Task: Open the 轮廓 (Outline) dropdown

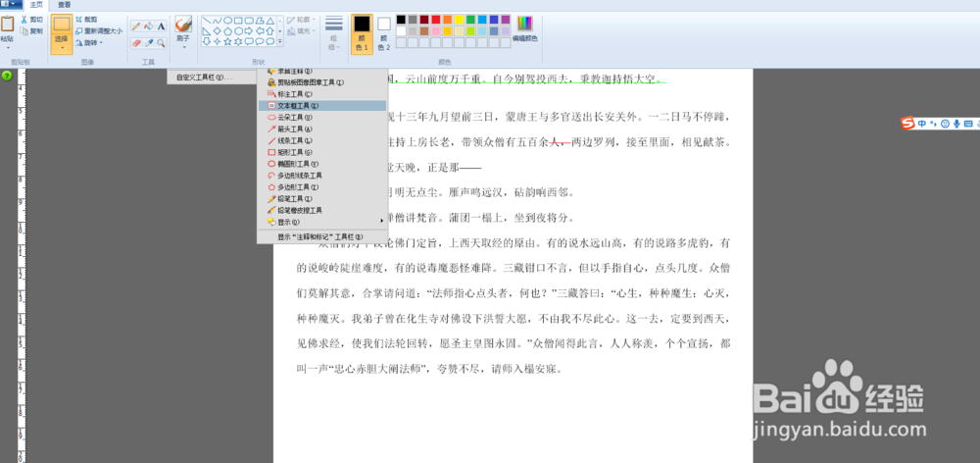Action: coord(302,20)
